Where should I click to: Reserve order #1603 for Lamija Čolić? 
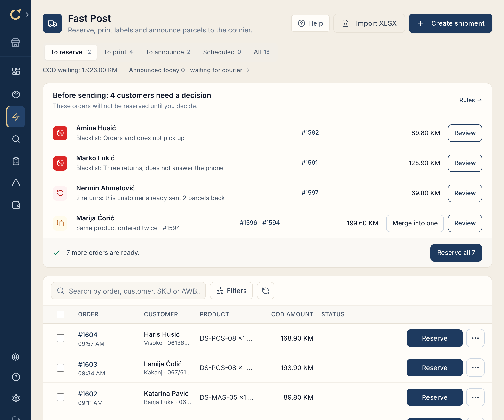tap(435, 368)
